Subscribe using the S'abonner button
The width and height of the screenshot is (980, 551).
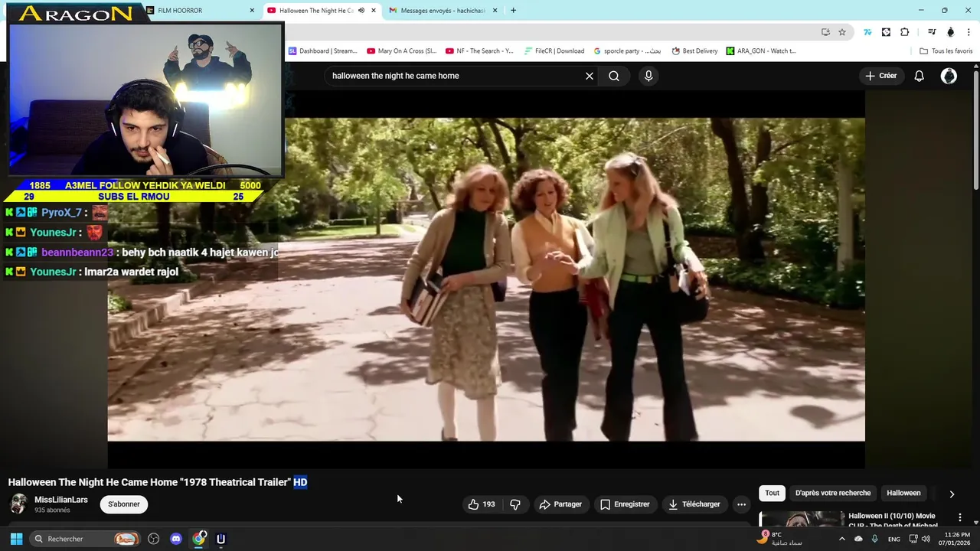coord(124,504)
